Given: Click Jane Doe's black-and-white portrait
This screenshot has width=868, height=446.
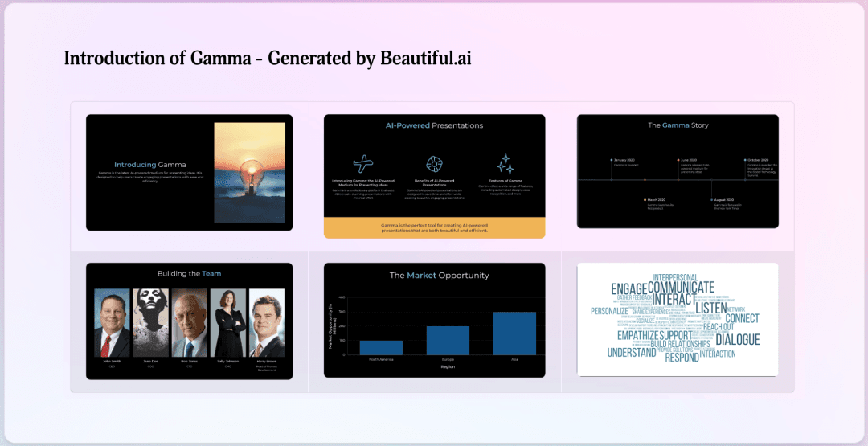Looking at the screenshot, I should 150,322.
